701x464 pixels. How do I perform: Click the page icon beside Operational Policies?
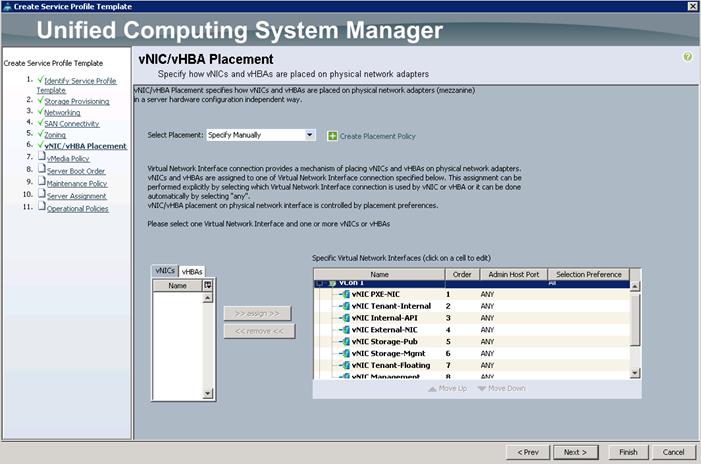pyautogui.click(x=42, y=207)
